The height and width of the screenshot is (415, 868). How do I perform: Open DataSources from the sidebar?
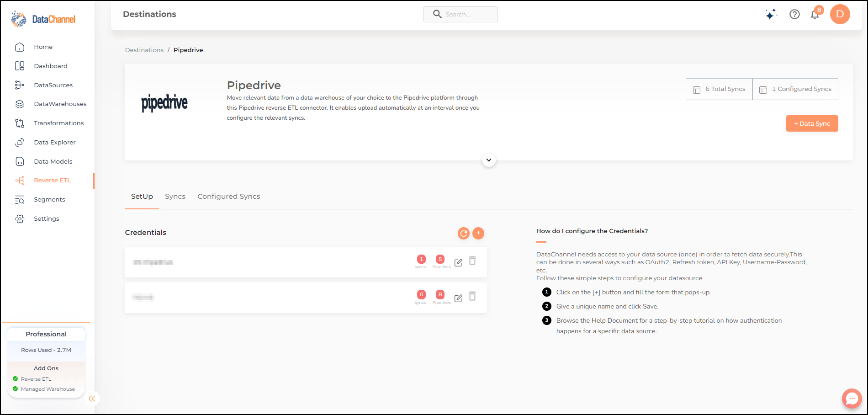pyautogui.click(x=53, y=85)
